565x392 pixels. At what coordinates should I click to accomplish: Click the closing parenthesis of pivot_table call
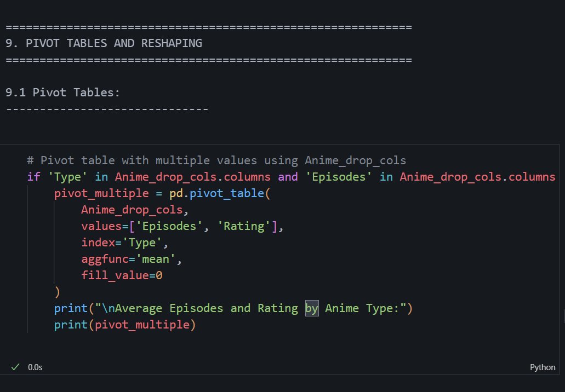click(x=58, y=292)
